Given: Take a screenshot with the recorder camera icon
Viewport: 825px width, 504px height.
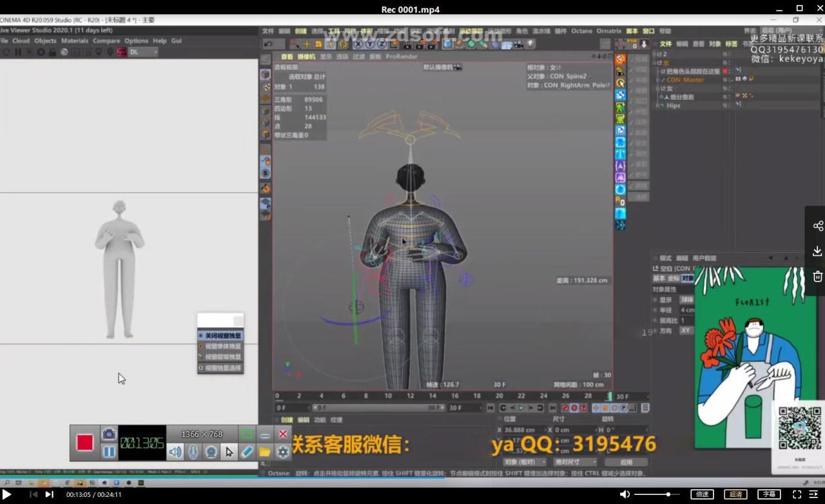Looking at the screenshot, I should click(x=109, y=434).
